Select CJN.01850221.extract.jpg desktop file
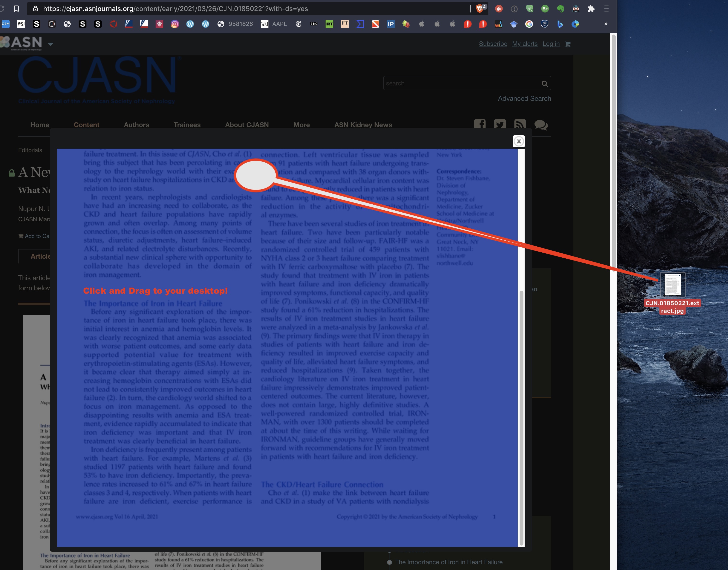Viewport: 728px width, 570px height. click(672, 285)
